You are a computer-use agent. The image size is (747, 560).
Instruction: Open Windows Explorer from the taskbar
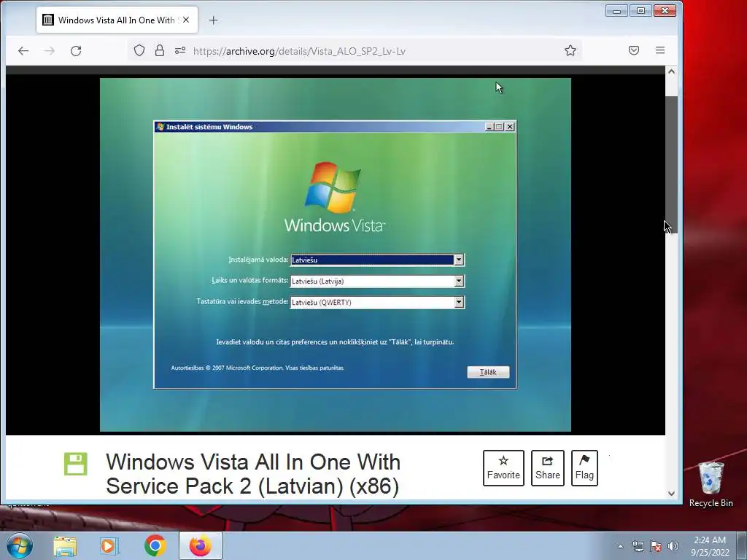65,546
